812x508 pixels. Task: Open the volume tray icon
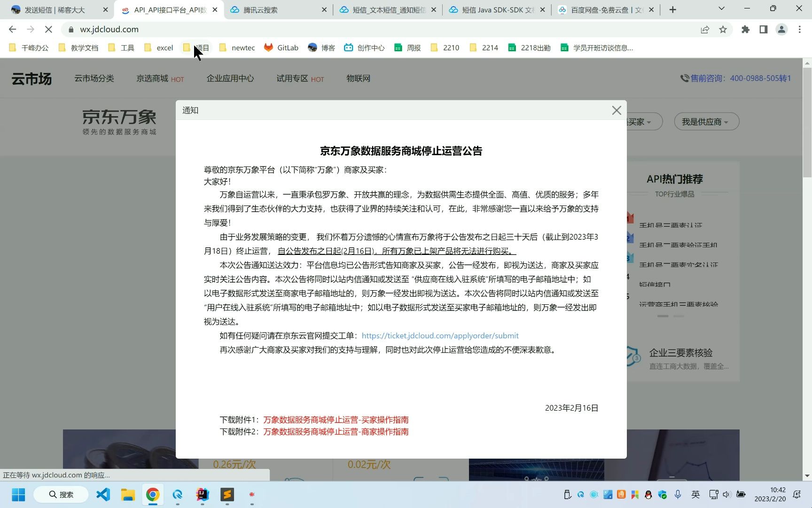pos(726,494)
